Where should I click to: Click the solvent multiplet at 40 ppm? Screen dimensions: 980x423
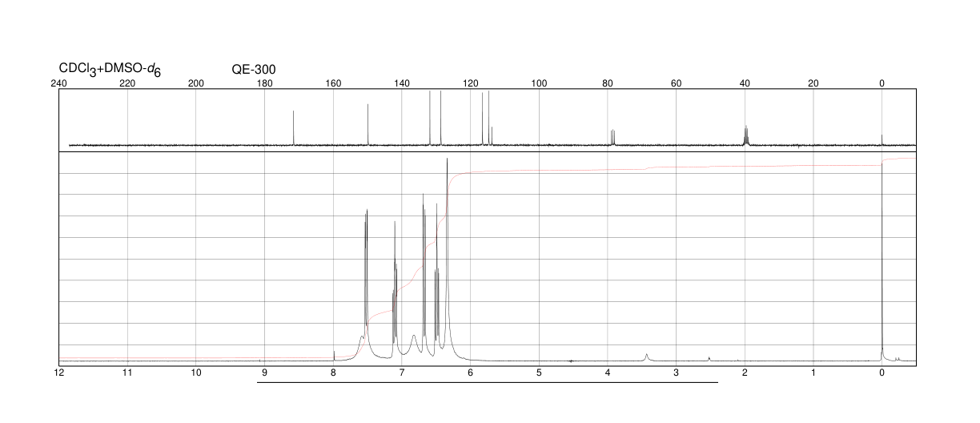pos(745,135)
